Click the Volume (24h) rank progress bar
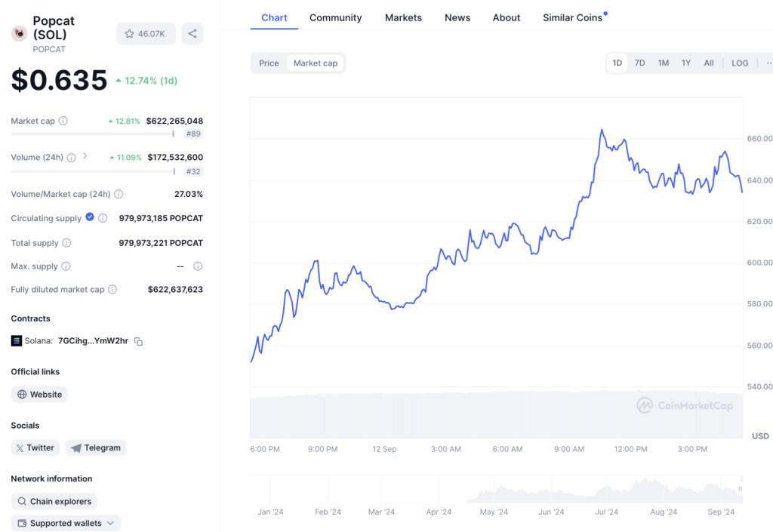Image resolution: width=773 pixels, height=532 pixels. [93, 171]
